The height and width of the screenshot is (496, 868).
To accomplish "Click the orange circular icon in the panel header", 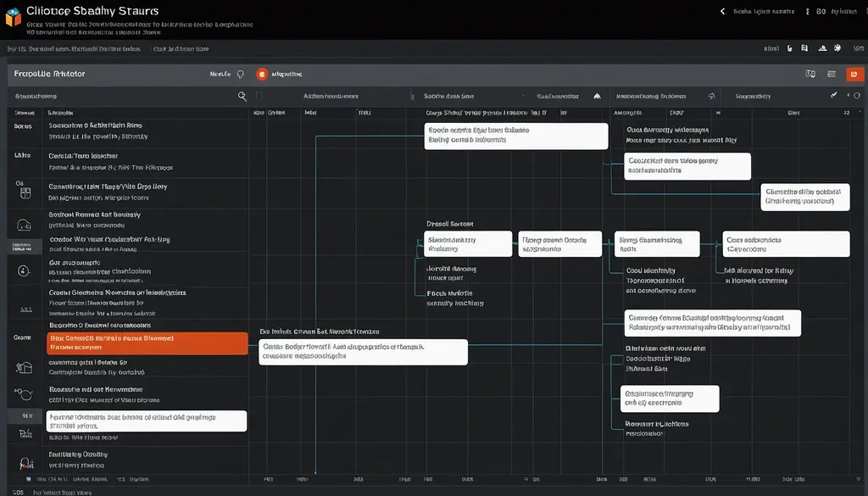I will (x=261, y=75).
